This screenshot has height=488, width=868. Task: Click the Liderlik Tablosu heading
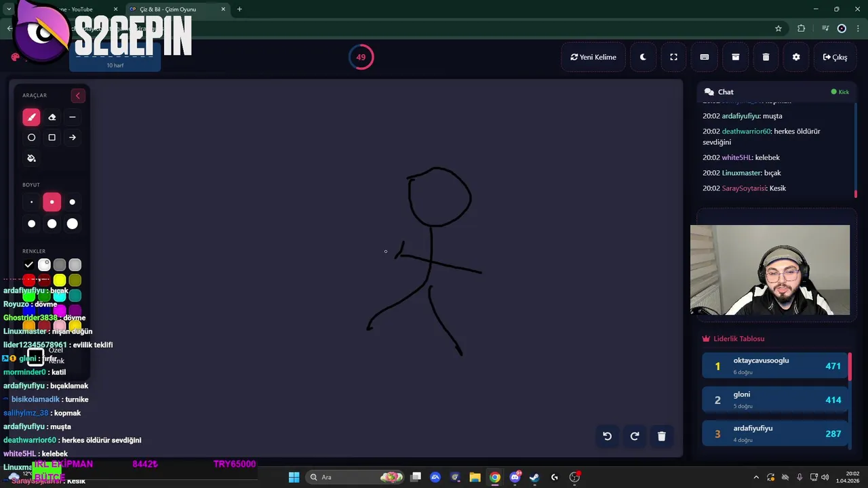pos(733,339)
